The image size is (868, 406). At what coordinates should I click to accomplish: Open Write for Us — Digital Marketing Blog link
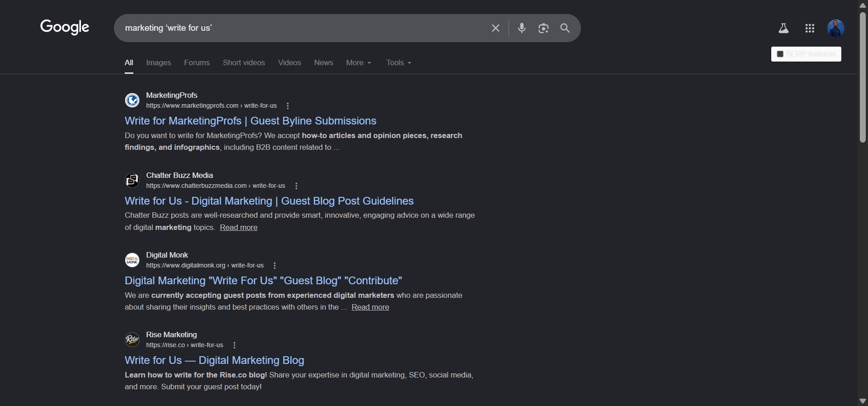(214, 360)
